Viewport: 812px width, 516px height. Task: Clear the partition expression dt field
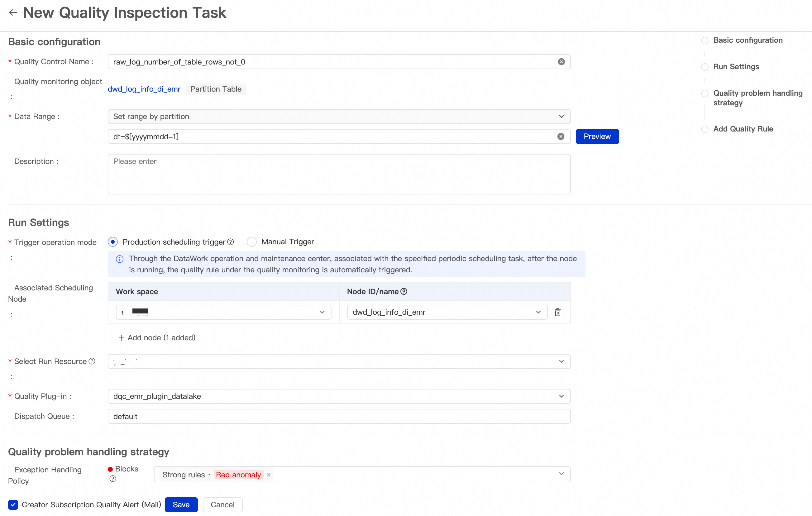(x=561, y=136)
